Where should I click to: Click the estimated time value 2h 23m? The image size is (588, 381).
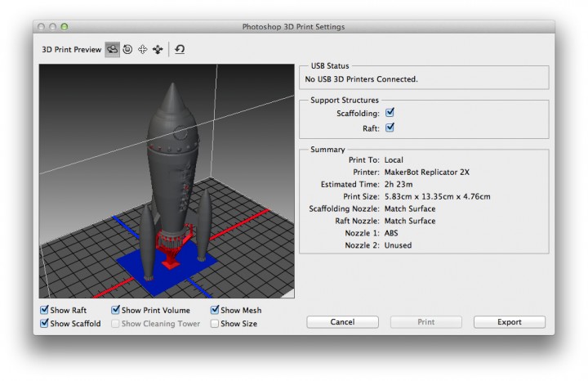(399, 184)
